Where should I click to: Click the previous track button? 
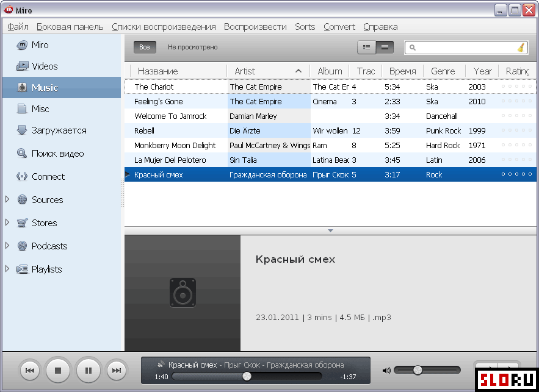[29, 370]
